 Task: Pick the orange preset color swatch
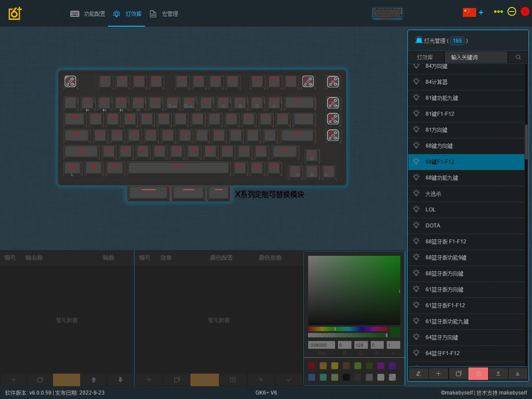click(323, 366)
